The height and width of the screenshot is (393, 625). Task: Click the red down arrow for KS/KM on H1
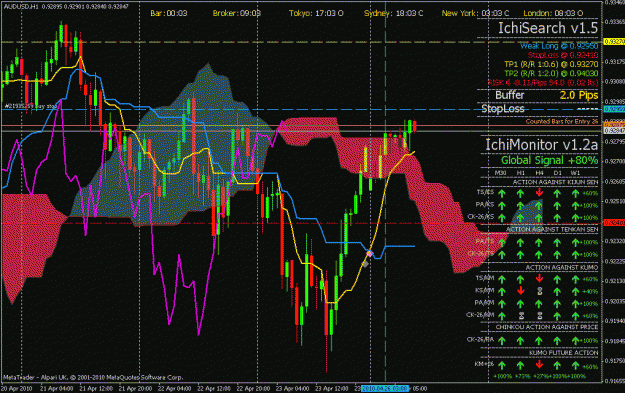pyautogui.click(x=521, y=291)
